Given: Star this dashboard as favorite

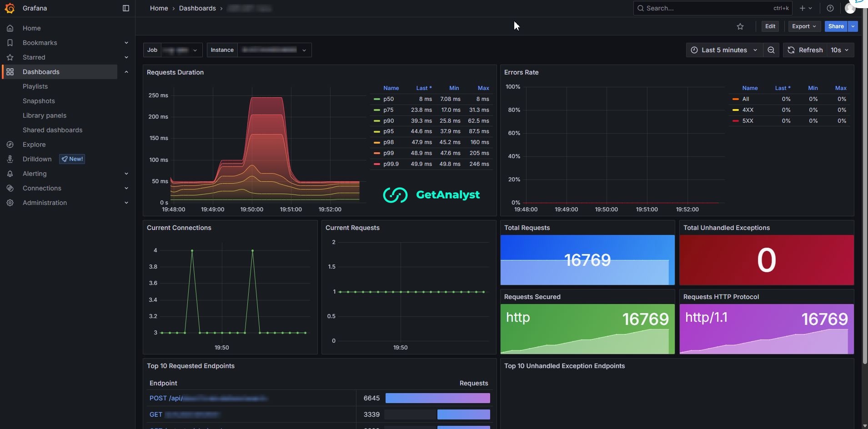Looking at the screenshot, I should 740,26.
